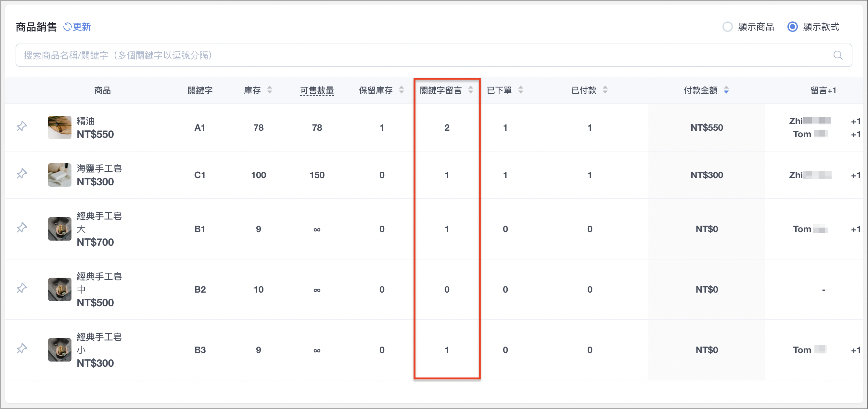The height and width of the screenshot is (409, 868).
Task: Sort by 付款金額 column
Action: click(726, 90)
